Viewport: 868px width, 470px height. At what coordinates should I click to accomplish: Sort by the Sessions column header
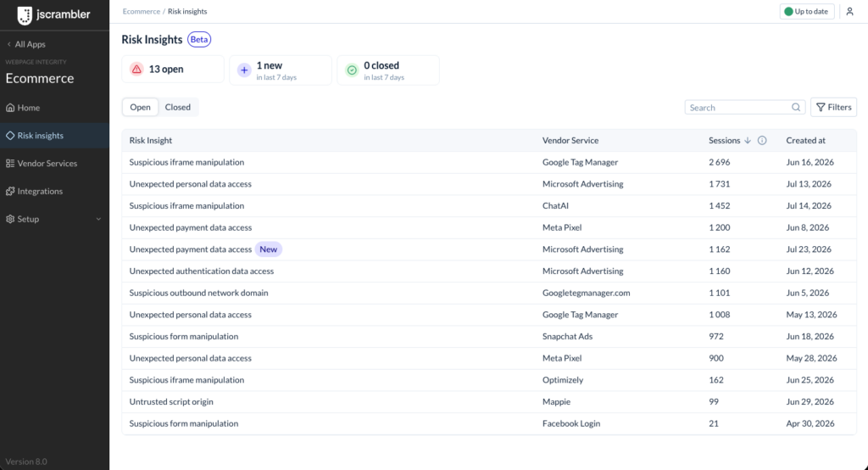pyautogui.click(x=724, y=140)
